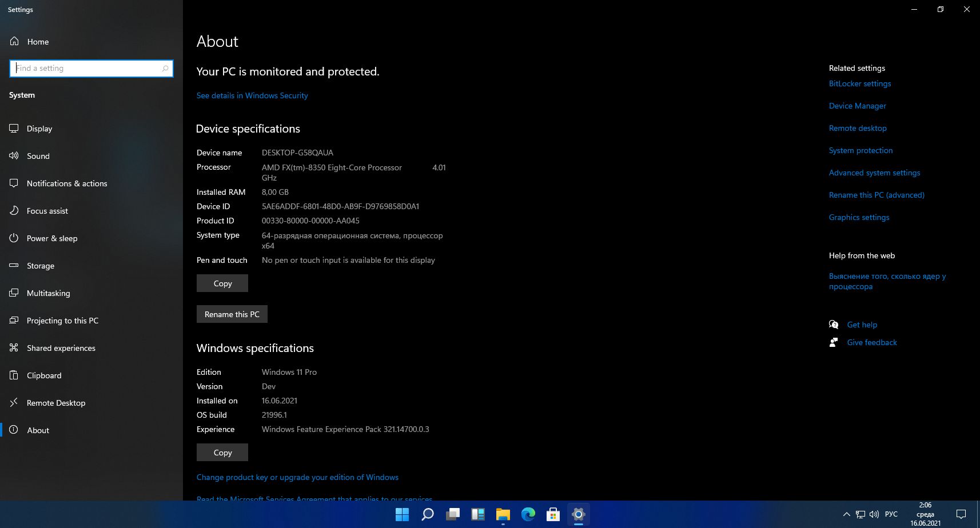Click the Home icon in the sidebar

[14, 41]
